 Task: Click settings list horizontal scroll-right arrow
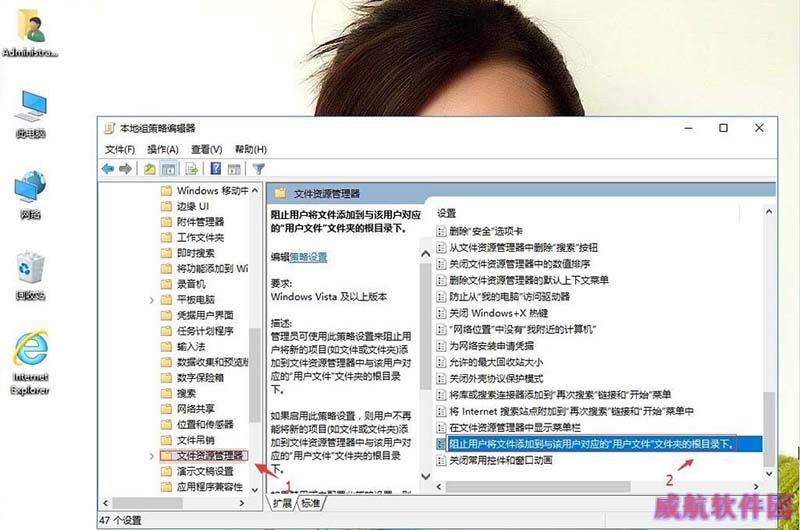pyautogui.click(x=756, y=487)
